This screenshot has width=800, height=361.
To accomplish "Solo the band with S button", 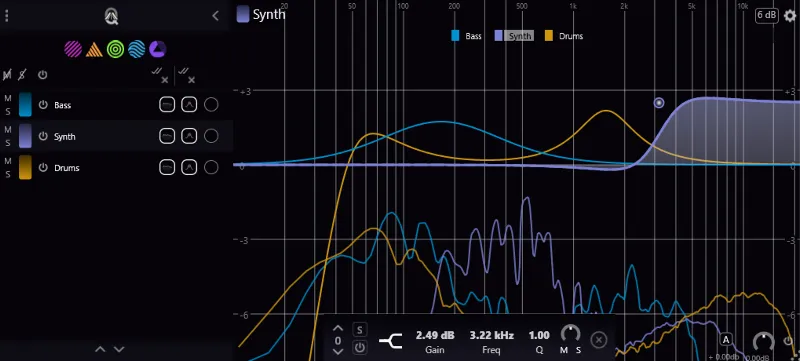I will pyautogui.click(x=360, y=330).
